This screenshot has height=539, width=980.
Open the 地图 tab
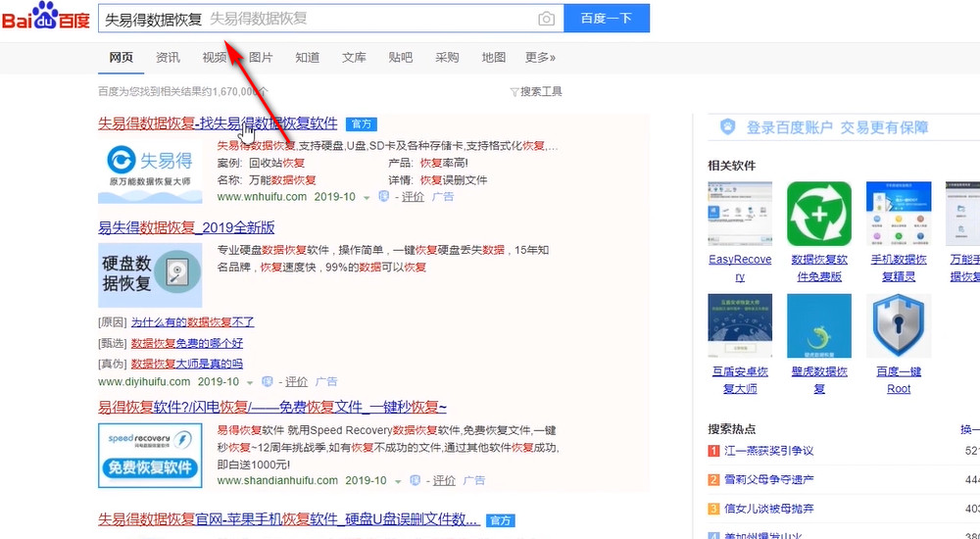493,58
